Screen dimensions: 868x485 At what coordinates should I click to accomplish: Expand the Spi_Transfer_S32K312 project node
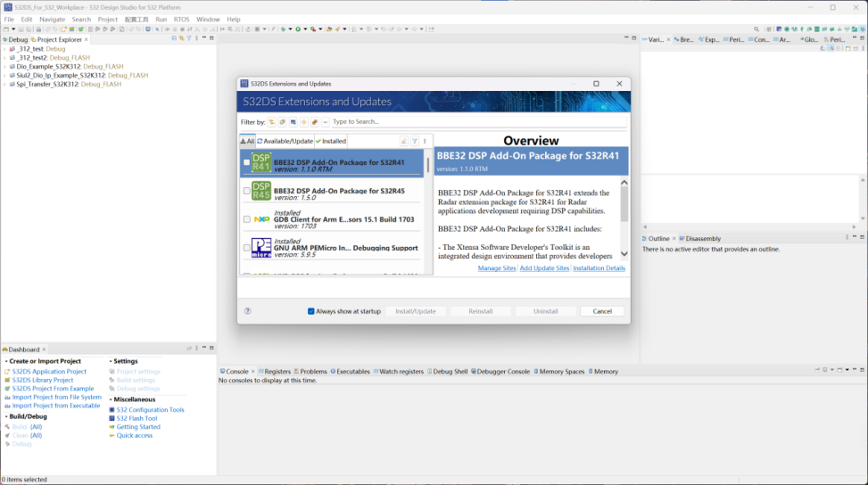(5, 84)
